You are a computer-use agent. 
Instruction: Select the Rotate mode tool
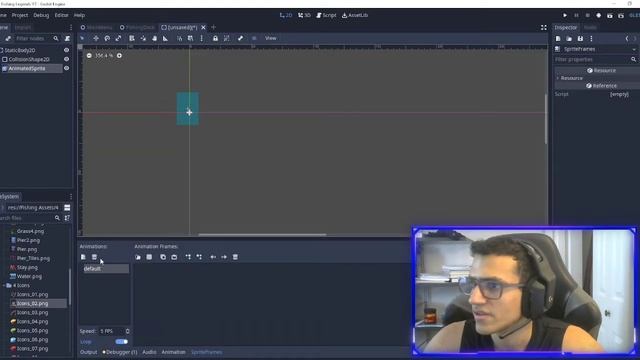pyautogui.click(x=107, y=38)
